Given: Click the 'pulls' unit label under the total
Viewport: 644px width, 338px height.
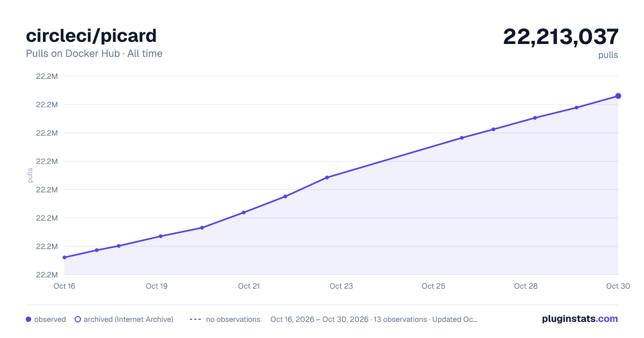Looking at the screenshot, I should click(608, 55).
